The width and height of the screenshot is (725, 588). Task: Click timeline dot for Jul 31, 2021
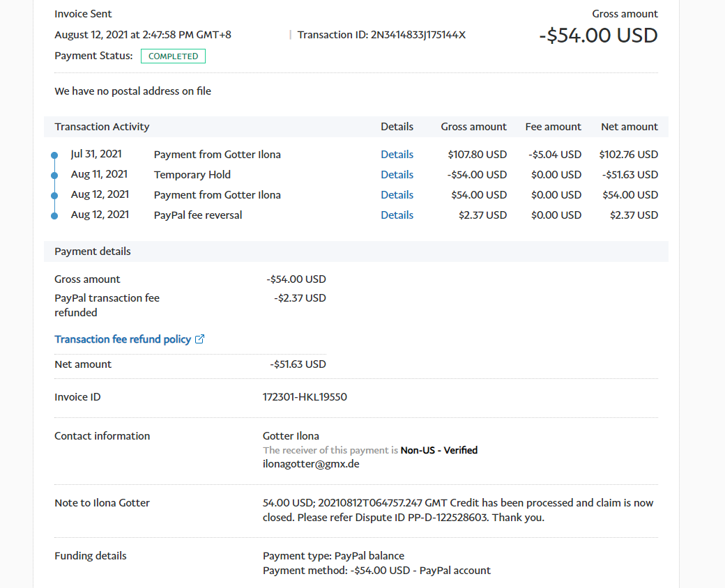(x=54, y=155)
